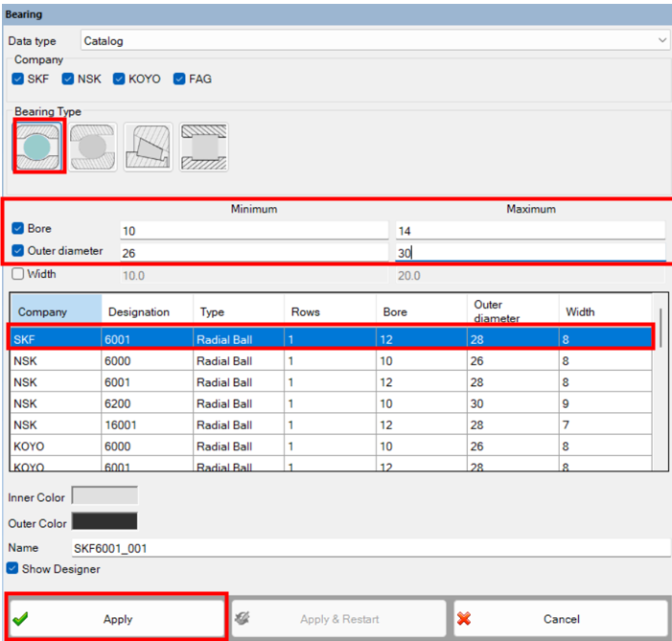Select the NSK 16001 bearing row
Viewport: 672px width, 641px height.
(x=331, y=425)
